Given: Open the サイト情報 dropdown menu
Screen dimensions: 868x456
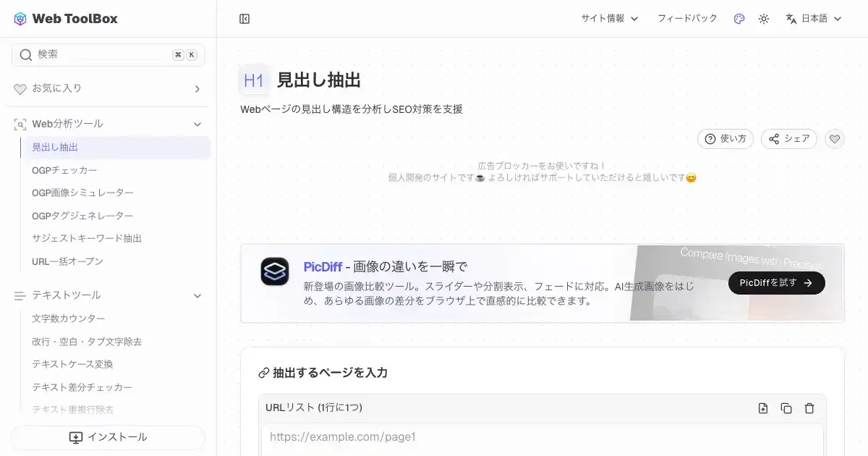Looking at the screenshot, I should coord(609,19).
